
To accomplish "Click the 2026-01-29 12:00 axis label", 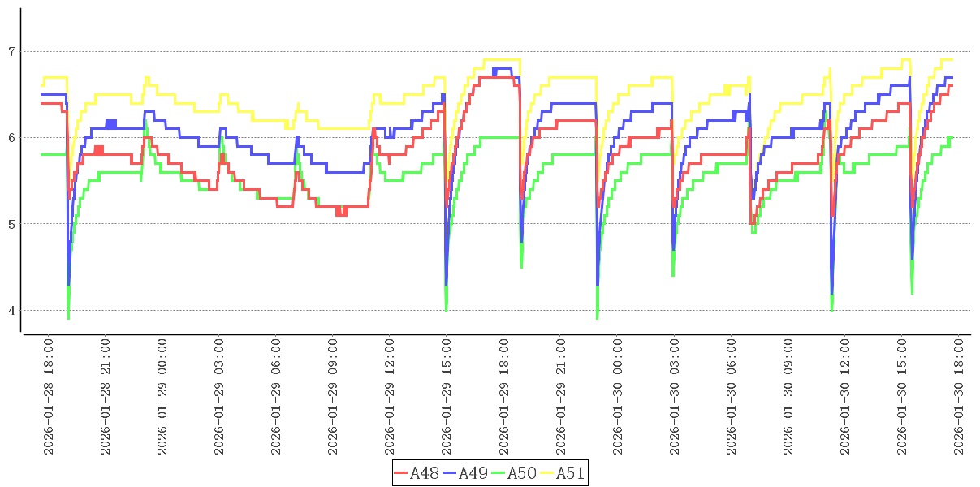I will (390, 397).
